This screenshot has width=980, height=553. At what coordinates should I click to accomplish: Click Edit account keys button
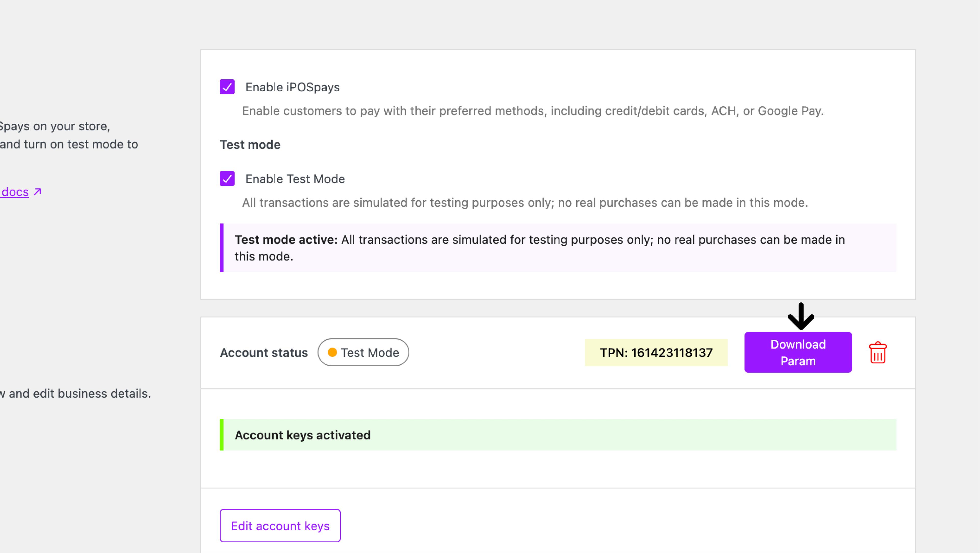280,526
